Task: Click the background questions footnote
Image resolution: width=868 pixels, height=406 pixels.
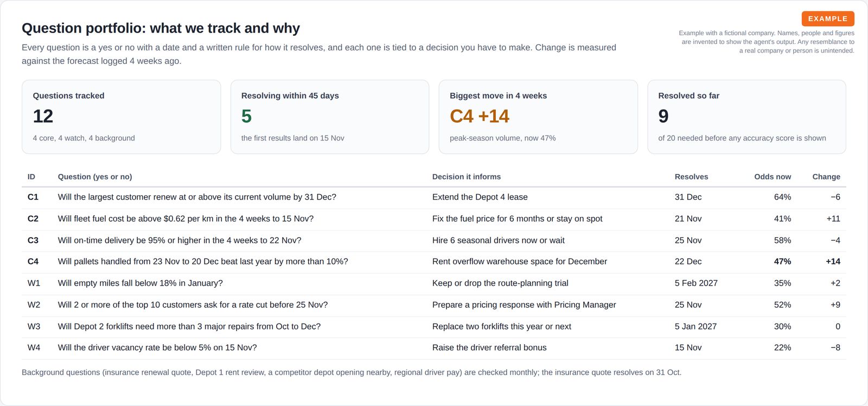Action: pos(352,372)
